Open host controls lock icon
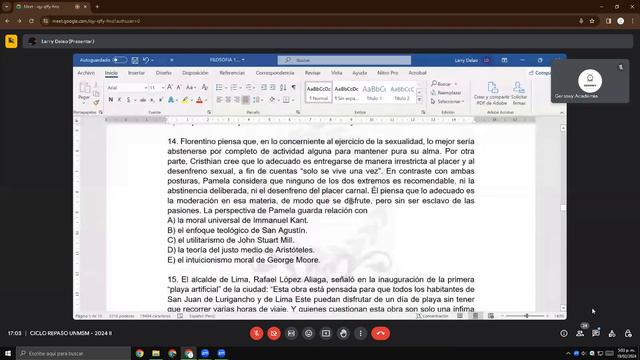640x360 pixels. [628, 333]
